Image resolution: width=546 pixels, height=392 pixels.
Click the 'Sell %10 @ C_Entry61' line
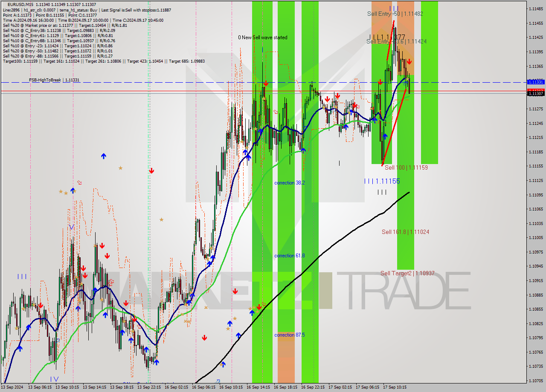click(58, 35)
